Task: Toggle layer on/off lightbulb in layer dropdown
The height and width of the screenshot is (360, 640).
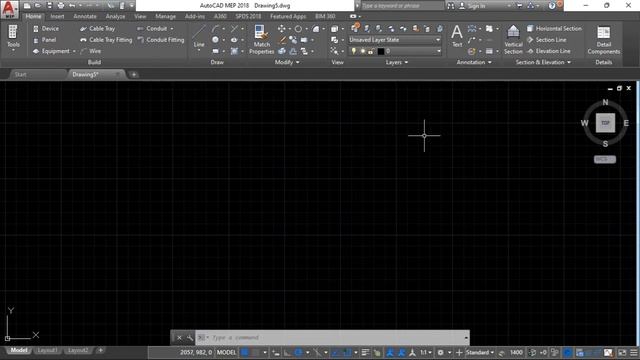Action: (353, 51)
